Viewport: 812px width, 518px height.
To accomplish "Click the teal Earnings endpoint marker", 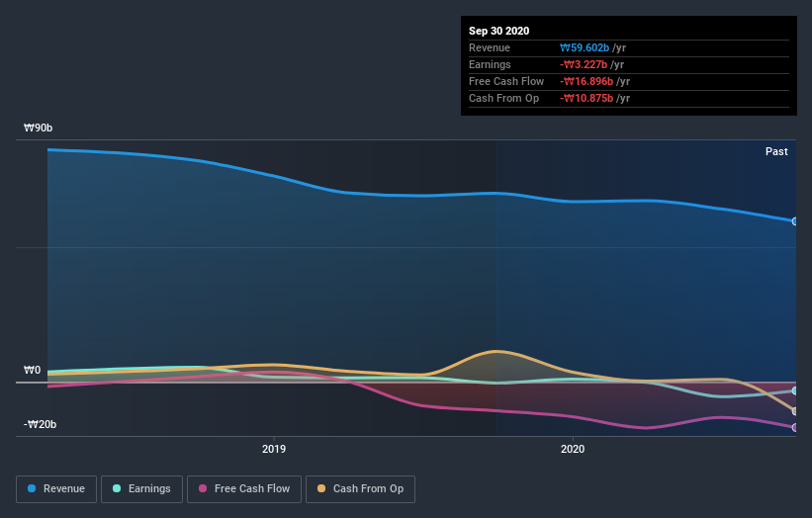I will coord(794,390).
